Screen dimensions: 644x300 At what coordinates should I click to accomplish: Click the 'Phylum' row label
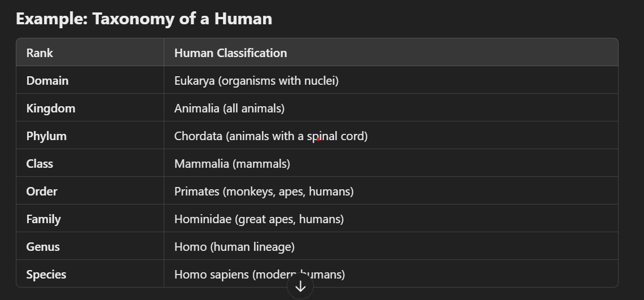click(x=46, y=136)
